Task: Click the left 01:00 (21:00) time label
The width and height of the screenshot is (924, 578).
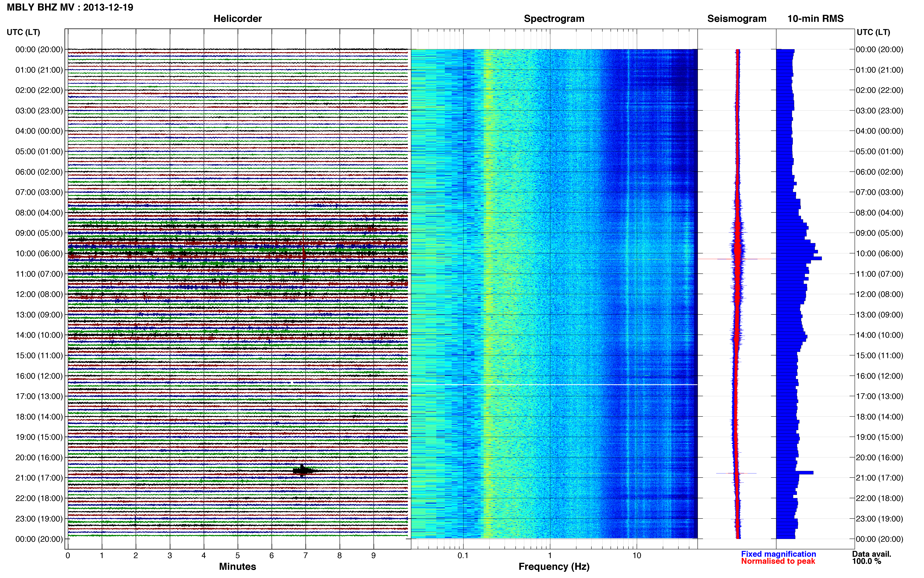Action: point(39,70)
